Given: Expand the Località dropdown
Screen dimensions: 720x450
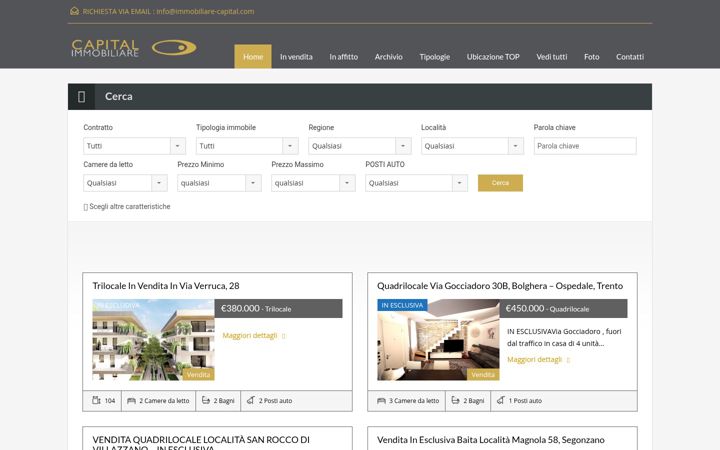Looking at the screenshot, I should 472,146.
